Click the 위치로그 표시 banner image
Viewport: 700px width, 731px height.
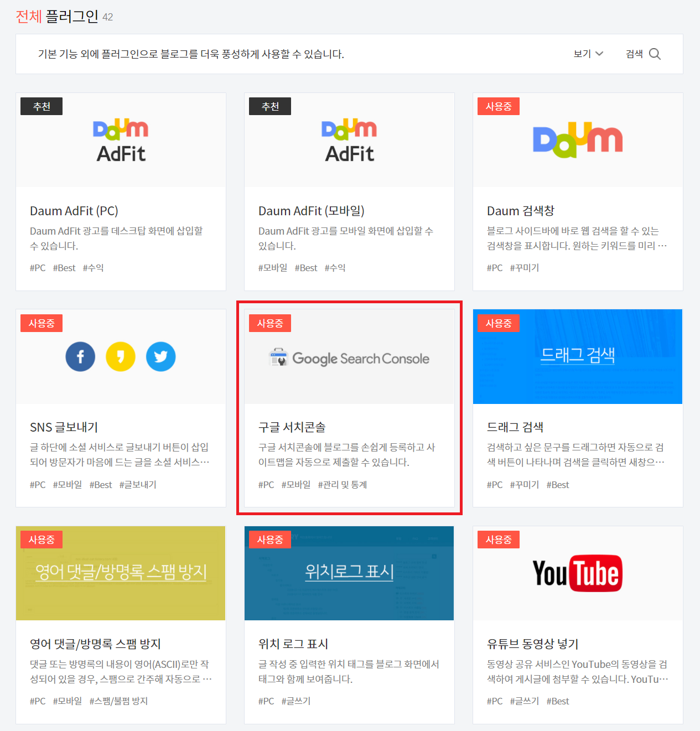349,573
